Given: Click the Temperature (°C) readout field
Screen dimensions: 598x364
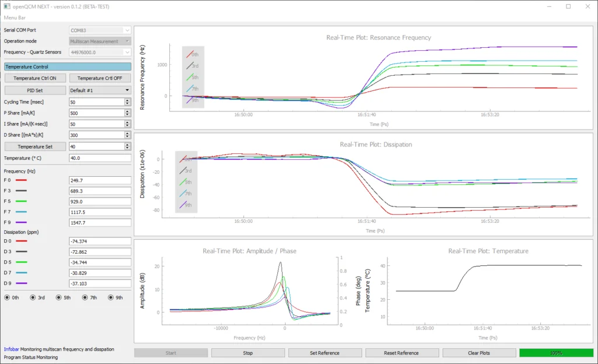Looking at the screenshot, I should coord(100,158).
